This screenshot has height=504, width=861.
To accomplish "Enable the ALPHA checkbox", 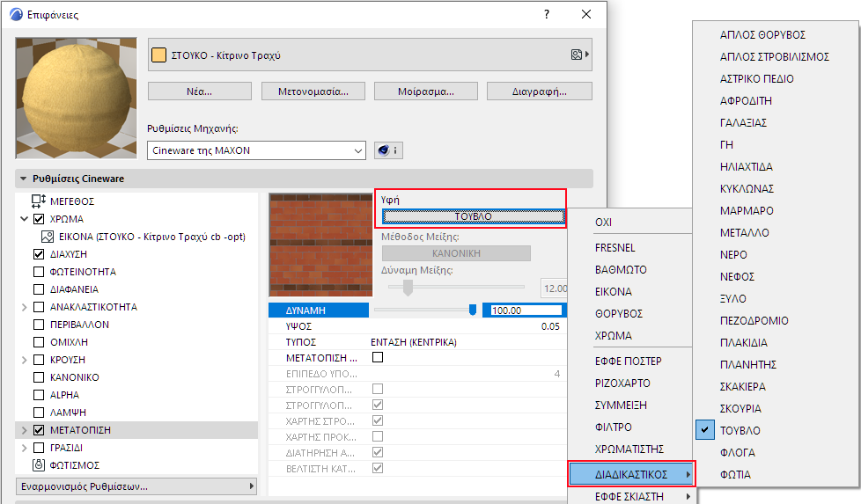I will [39, 395].
